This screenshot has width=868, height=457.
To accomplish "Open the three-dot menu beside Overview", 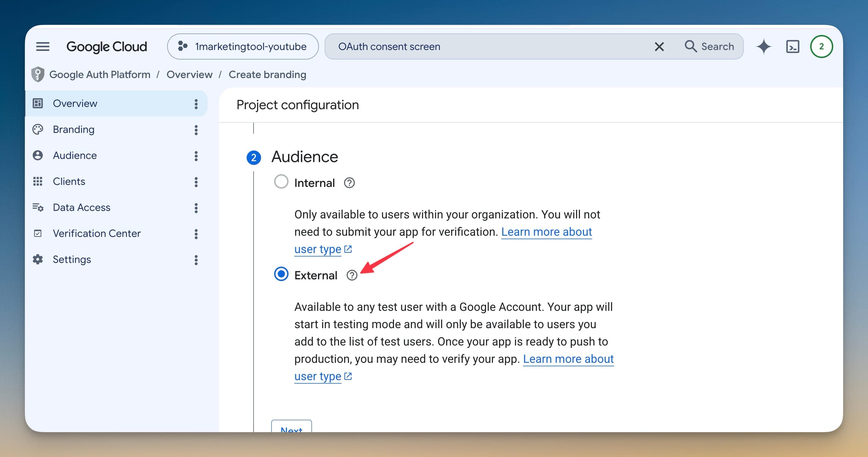I will tap(196, 104).
